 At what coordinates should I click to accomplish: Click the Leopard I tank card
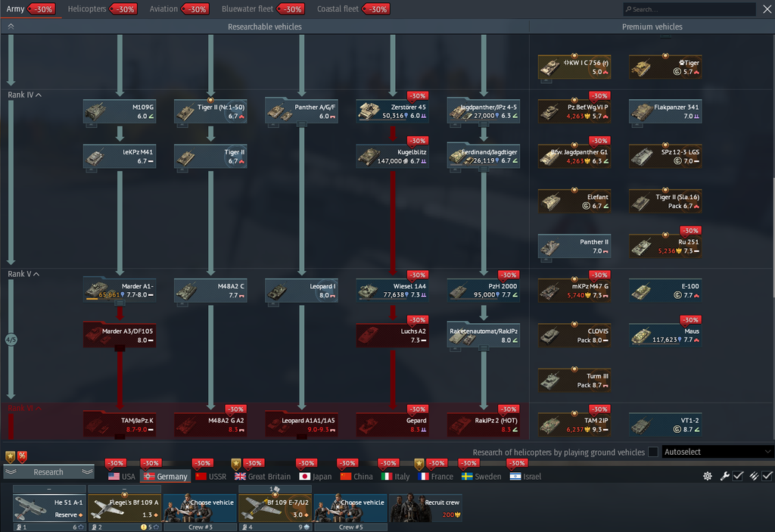click(x=301, y=291)
